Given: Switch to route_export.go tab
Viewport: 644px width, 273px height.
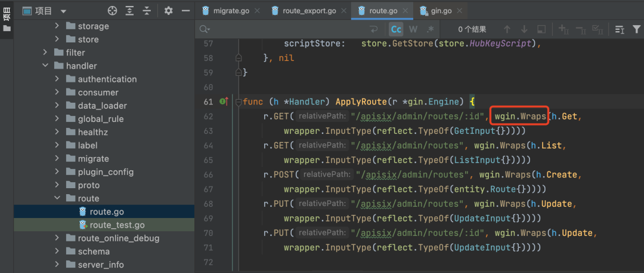Looking at the screenshot, I should click(309, 11).
